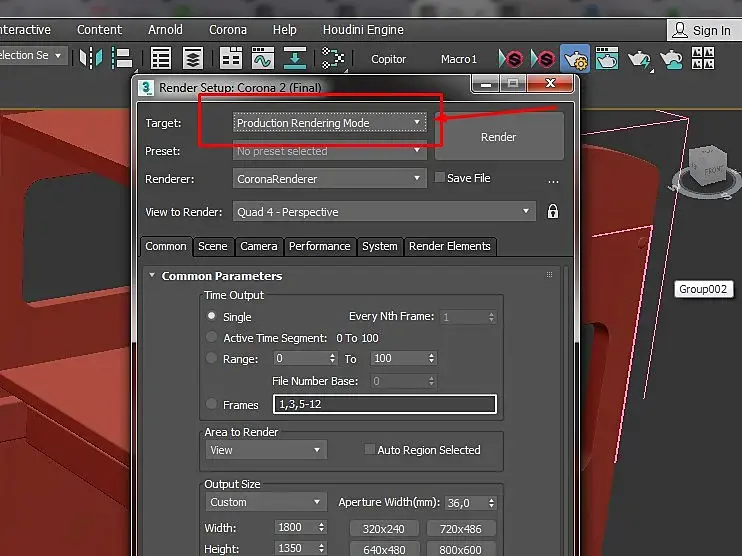Choose the 320x240 preset button
The height and width of the screenshot is (556, 742).
click(x=384, y=529)
